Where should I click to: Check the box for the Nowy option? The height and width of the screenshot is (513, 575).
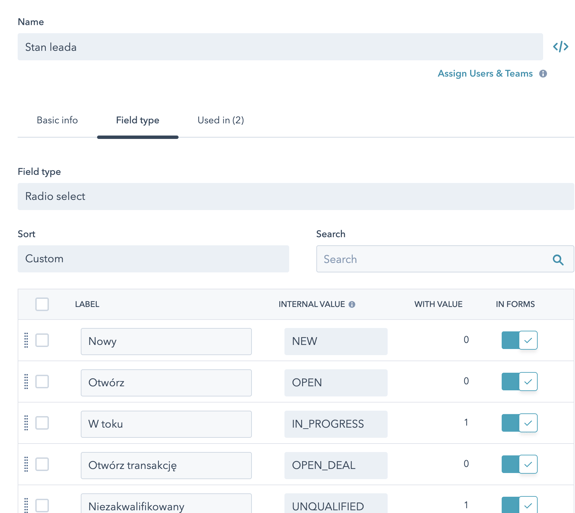coord(42,340)
